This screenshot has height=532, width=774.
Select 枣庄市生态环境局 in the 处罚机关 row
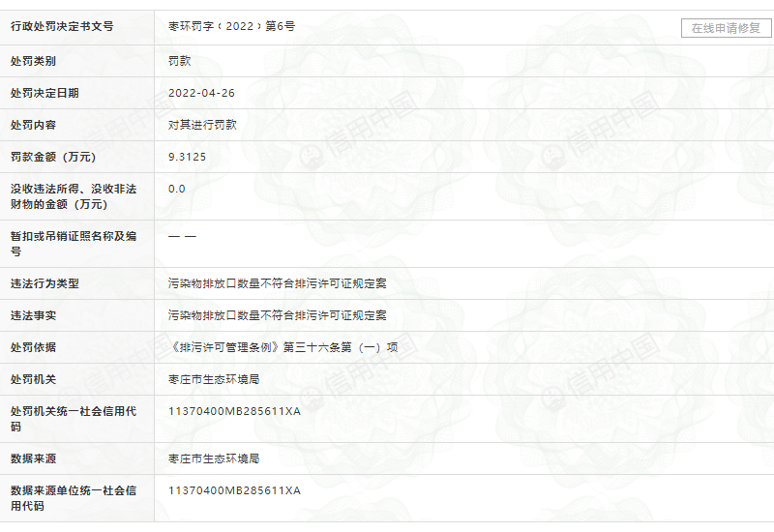214,379
